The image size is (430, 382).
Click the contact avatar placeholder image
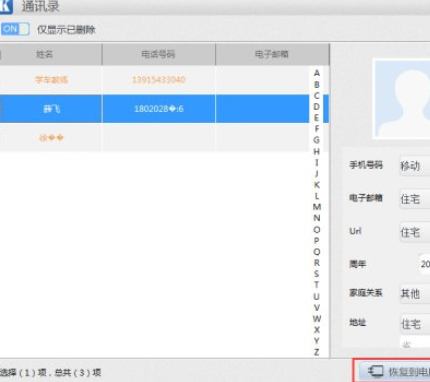coord(402,99)
